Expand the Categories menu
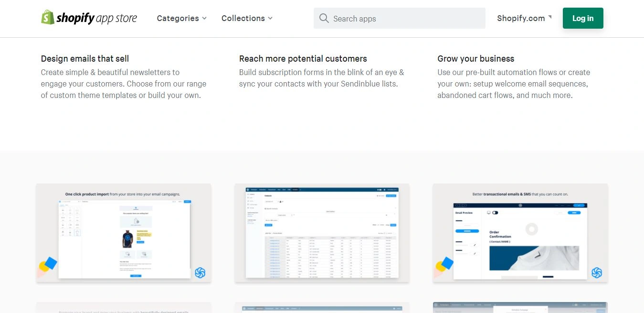This screenshot has height=313, width=644. coord(181,18)
